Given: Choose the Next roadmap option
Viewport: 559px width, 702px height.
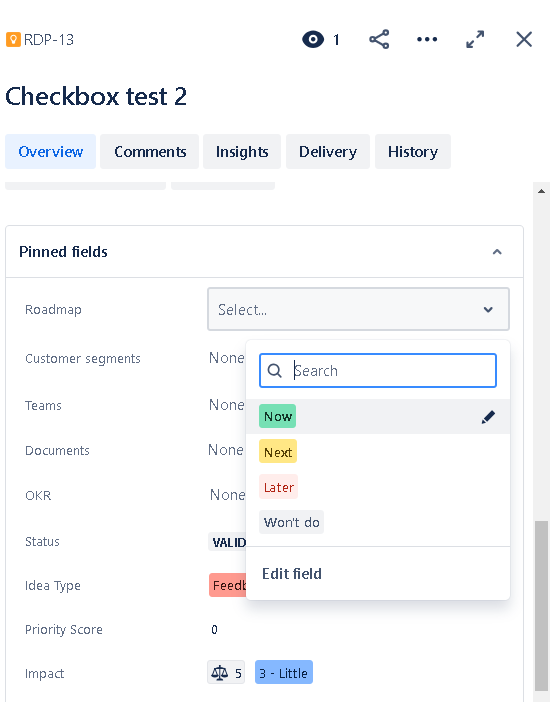Looking at the screenshot, I should pos(278,452).
